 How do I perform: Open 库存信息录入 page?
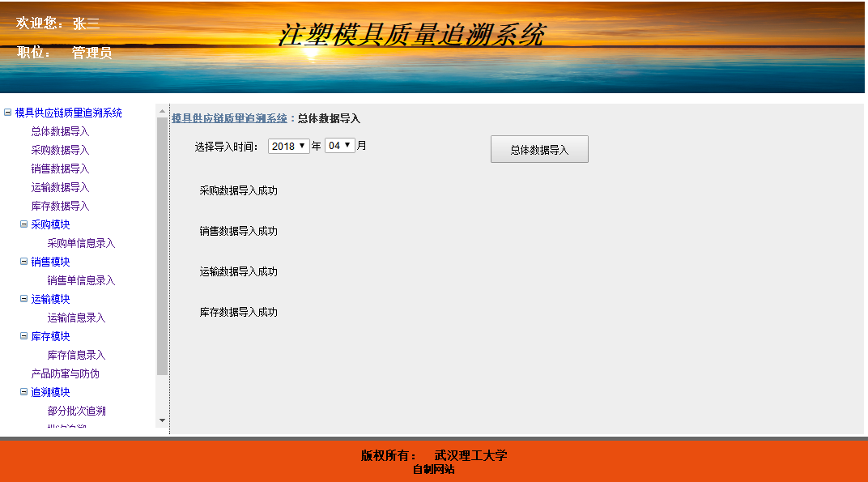(x=76, y=355)
